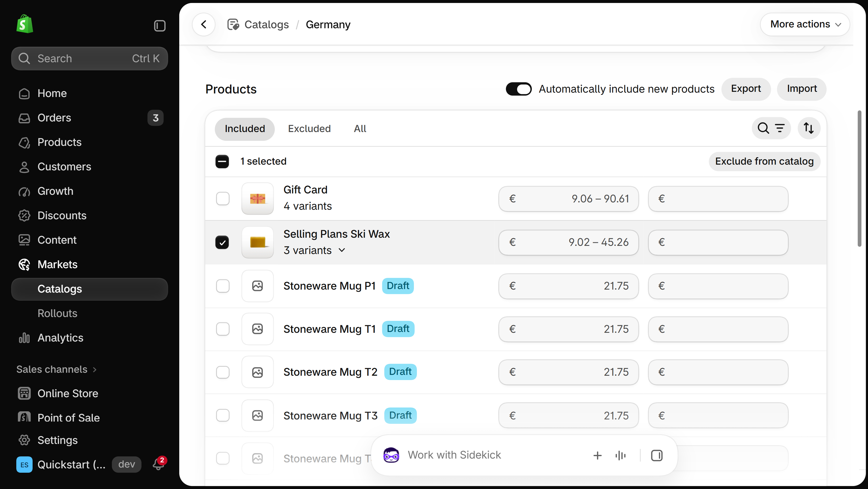Expand 3 variants of Selling Plans Ski Wax

click(315, 250)
